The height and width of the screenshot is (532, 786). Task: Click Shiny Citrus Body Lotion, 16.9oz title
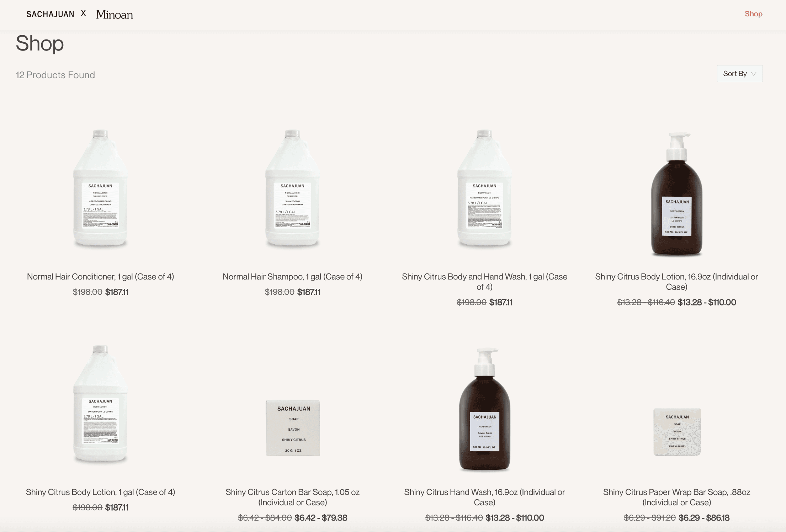(x=676, y=282)
